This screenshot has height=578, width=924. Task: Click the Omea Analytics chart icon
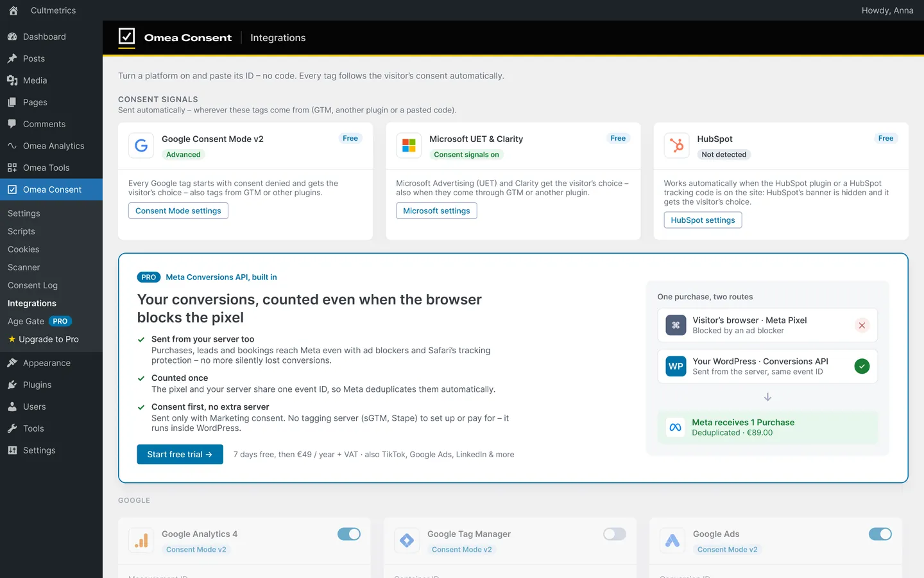pos(12,146)
